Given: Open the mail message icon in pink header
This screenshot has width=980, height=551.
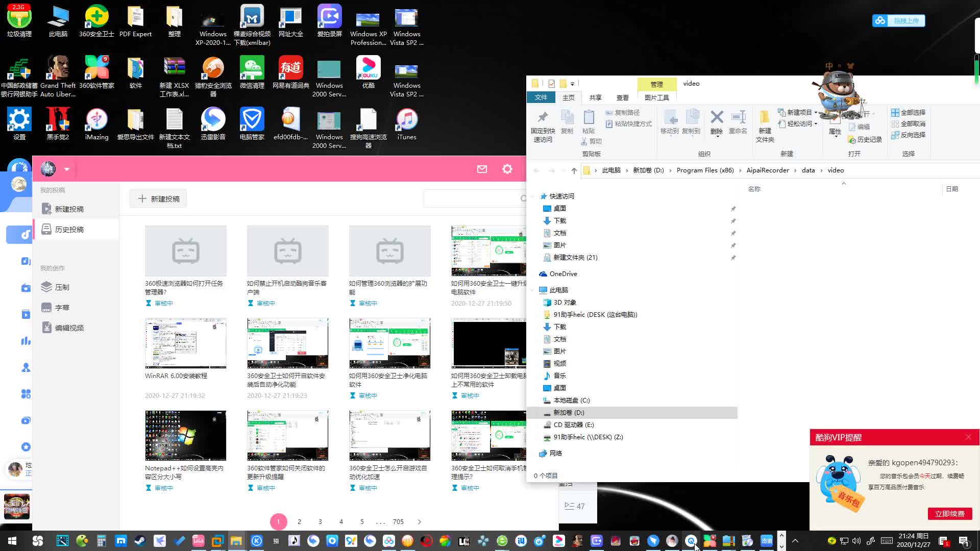Looking at the screenshot, I should [x=482, y=169].
